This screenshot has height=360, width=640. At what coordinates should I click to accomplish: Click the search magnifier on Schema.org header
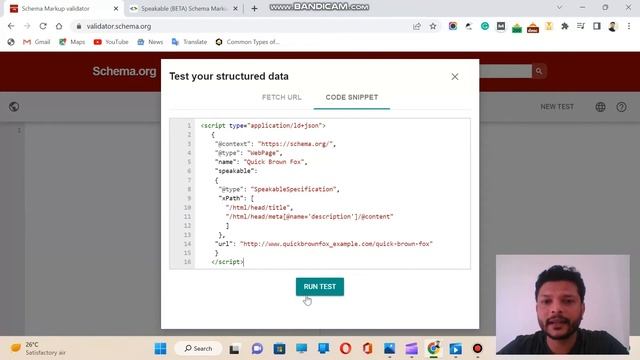539,71
